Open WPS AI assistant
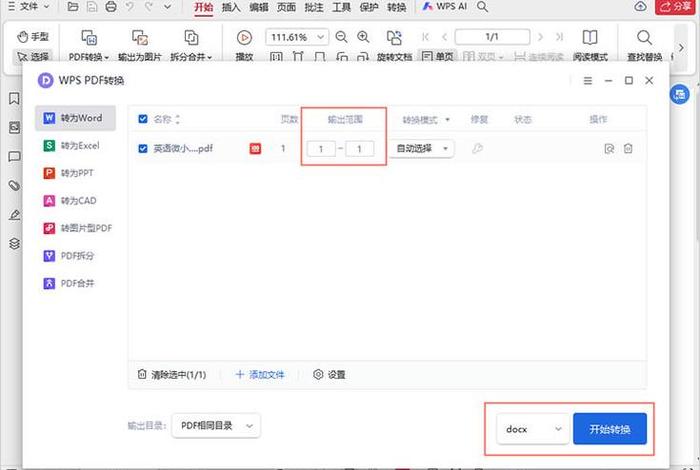Screen dimensions: 700x470 coord(445,7)
